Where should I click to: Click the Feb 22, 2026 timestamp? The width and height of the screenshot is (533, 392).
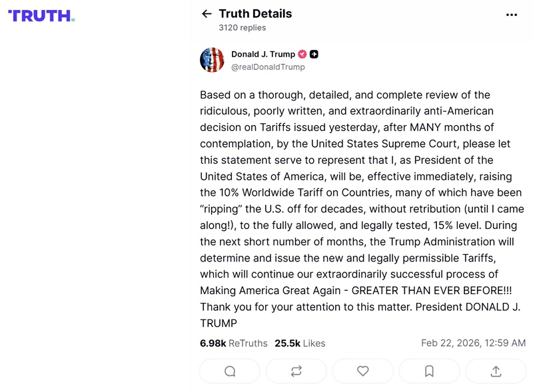[473, 343]
